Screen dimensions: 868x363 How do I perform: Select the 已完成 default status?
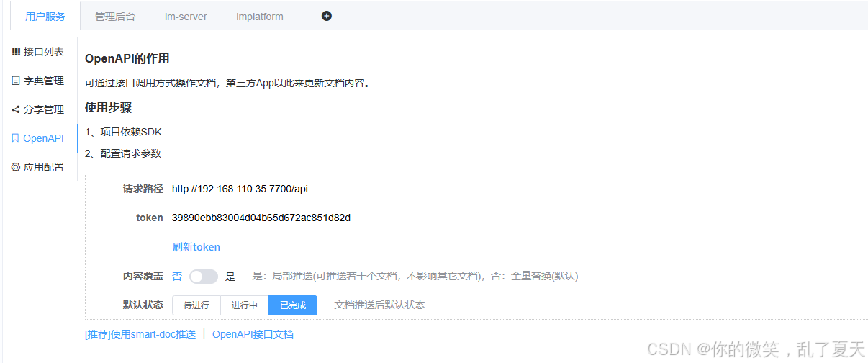[x=293, y=305]
